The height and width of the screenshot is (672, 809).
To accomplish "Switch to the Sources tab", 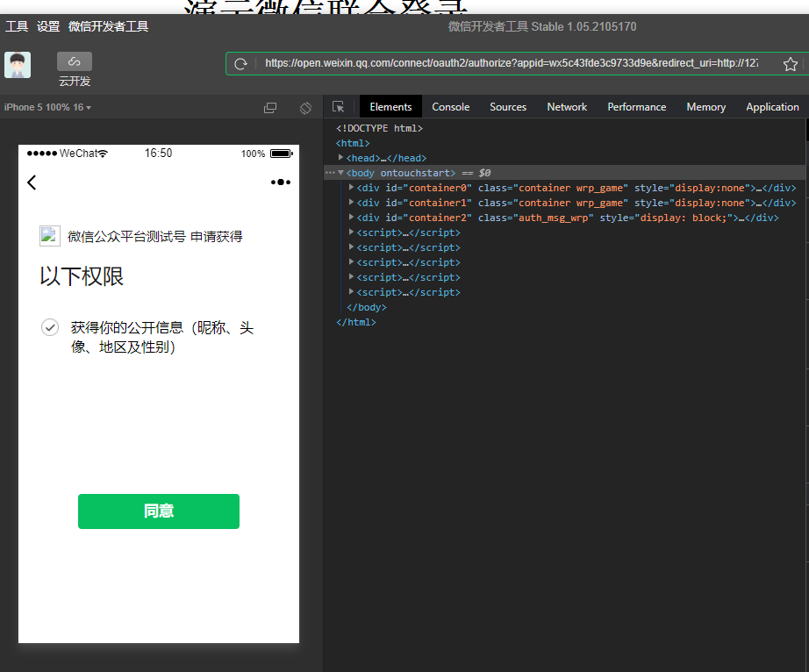I will coord(508,107).
